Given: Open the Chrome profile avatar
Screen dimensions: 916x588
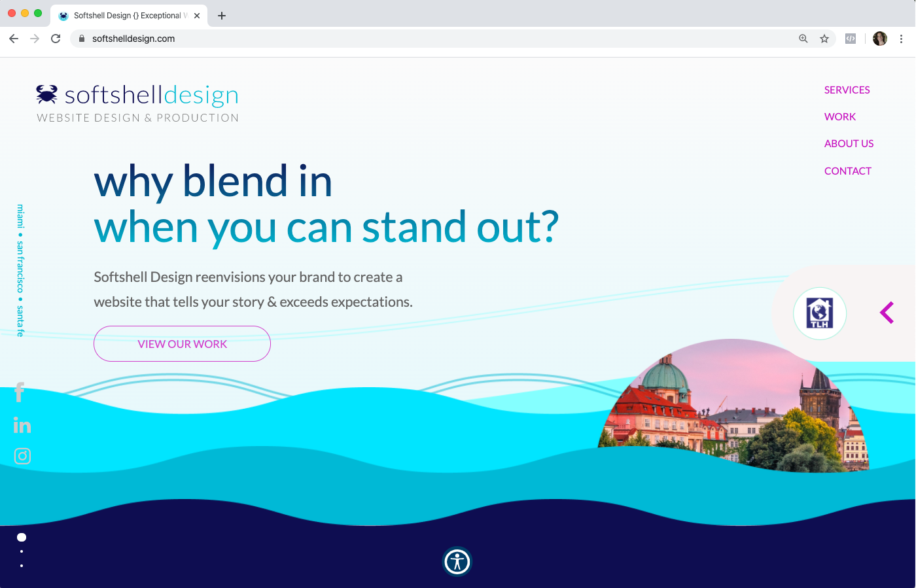Looking at the screenshot, I should pos(880,39).
